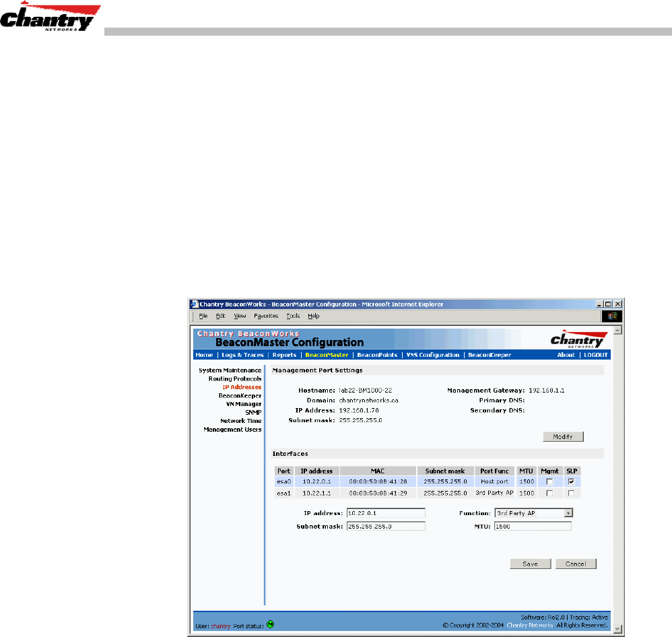
Task: Toggle Mgmt checkbox for esa0
Action: click(x=549, y=481)
